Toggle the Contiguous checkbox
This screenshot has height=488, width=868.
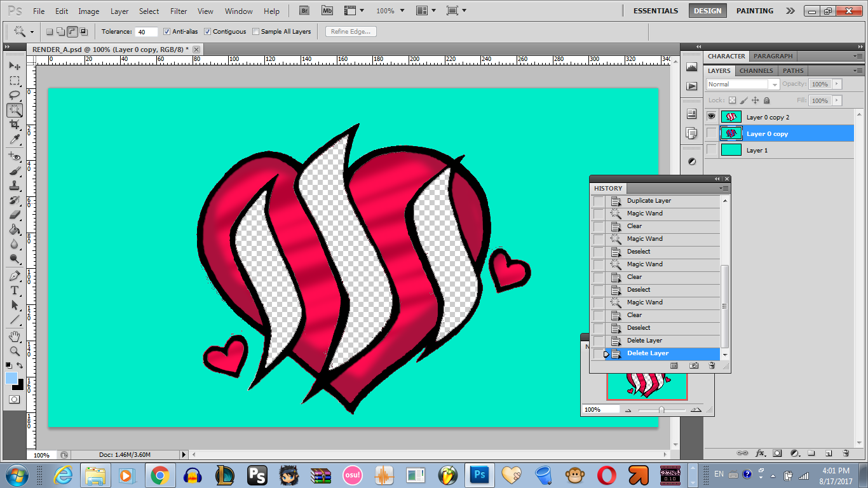[207, 32]
